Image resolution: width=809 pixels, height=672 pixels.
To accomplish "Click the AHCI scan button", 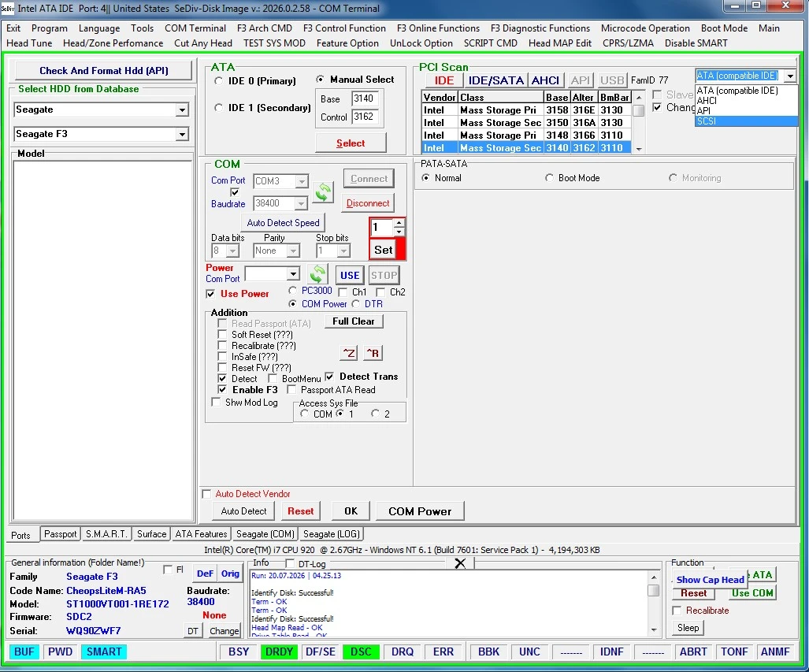I will coord(545,80).
